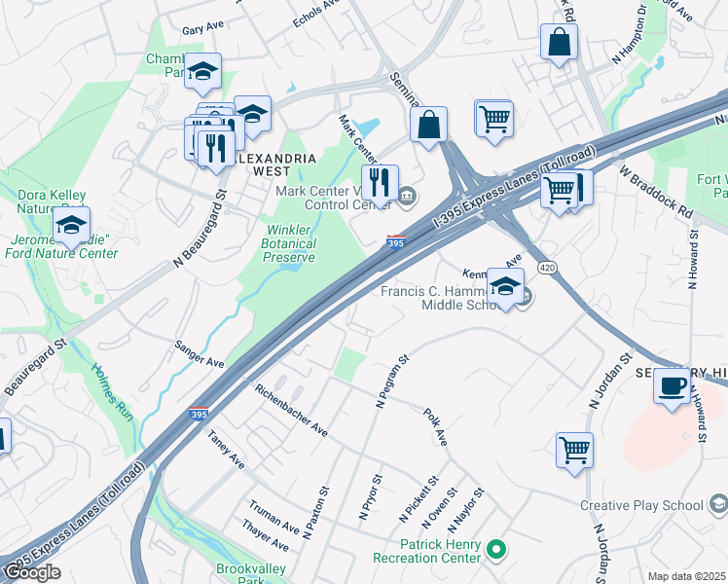Click the Winkler Botanical Preserve label
Viewport: 728px width, 584px height.
point(288,243)
